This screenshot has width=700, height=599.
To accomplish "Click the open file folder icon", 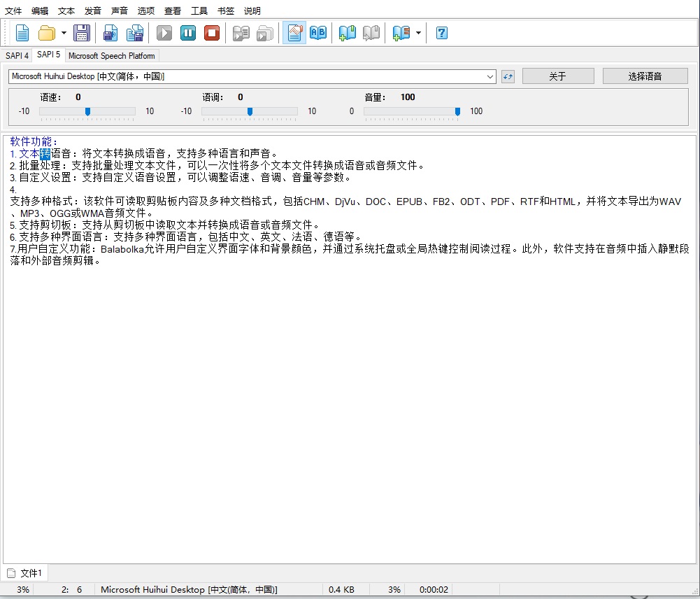I will tap(47, 33).
